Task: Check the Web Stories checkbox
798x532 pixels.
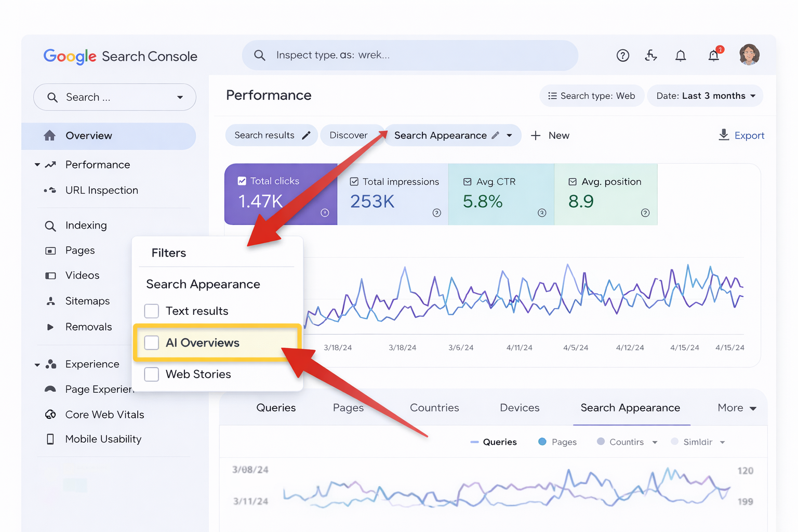Action: point(151,374)
